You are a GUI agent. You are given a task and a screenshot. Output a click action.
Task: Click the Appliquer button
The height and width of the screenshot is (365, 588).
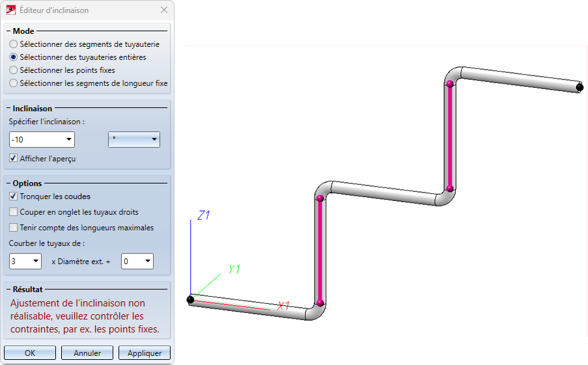pos(145,353)
